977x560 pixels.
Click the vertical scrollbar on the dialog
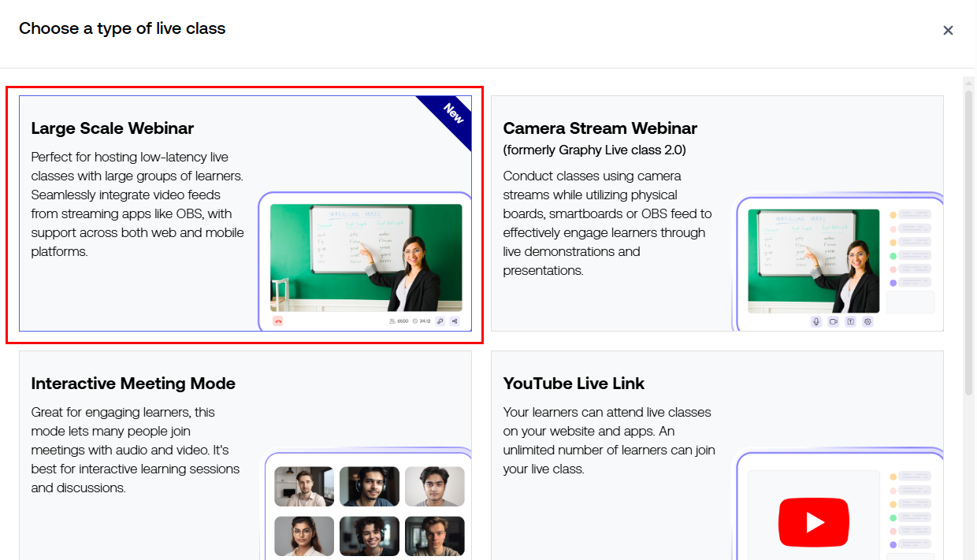coord(969,236)
